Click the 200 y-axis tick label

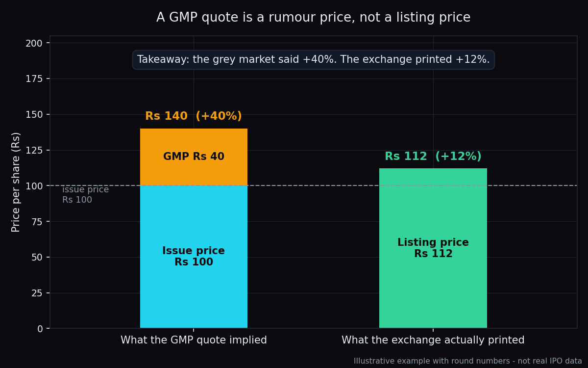34,43
